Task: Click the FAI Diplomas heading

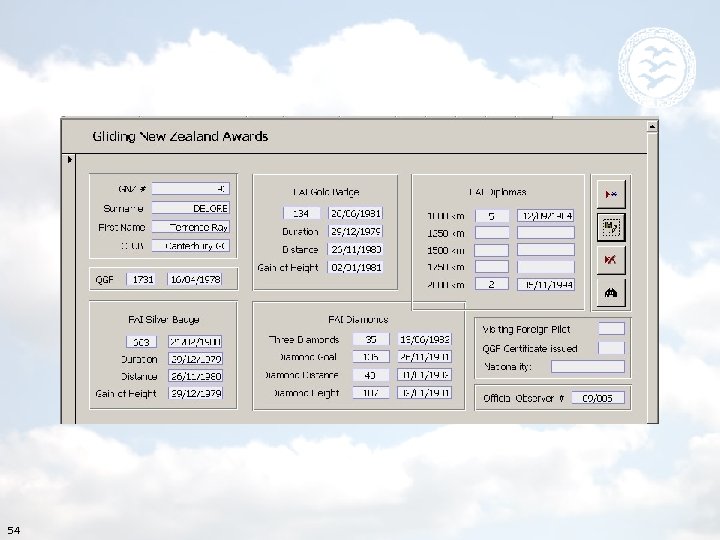Action: pos(497,192)
